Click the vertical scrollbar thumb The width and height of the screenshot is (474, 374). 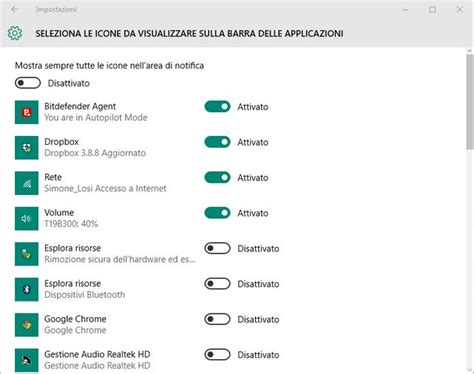click(x=470, y=102)
